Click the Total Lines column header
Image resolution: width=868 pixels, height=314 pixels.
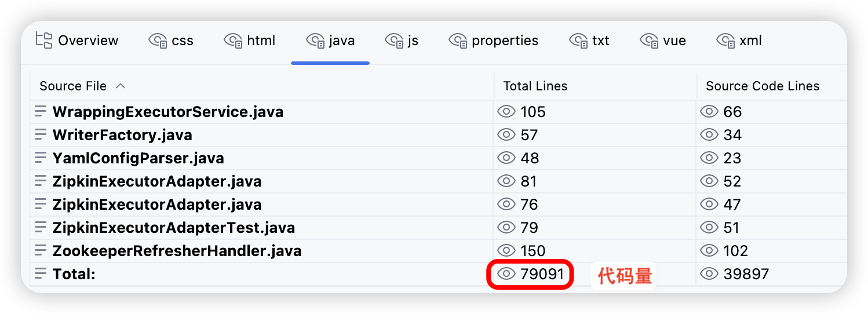pyautogui.click(x=535, y=86)
